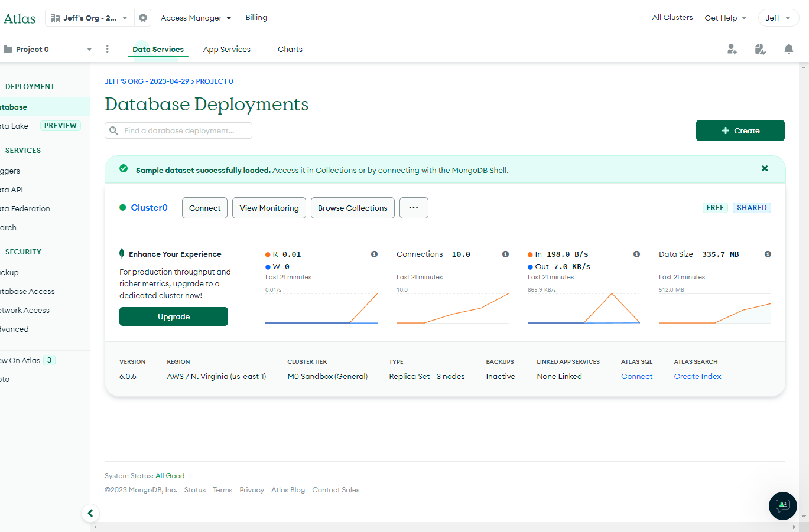Open organization settings gear icon
Viewport: 809px width, 532px height.
pyautogui.click(x=143, y=18)
